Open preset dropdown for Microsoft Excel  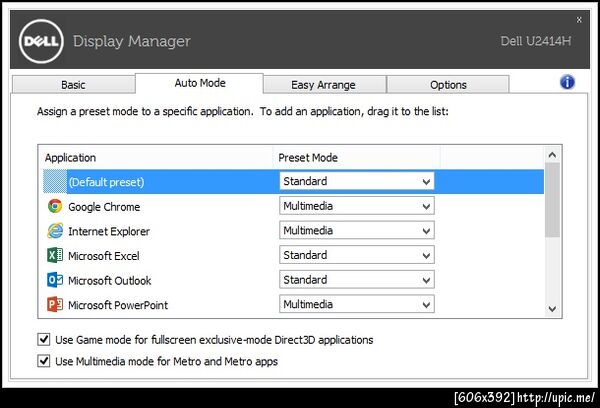tap(357, 255)
